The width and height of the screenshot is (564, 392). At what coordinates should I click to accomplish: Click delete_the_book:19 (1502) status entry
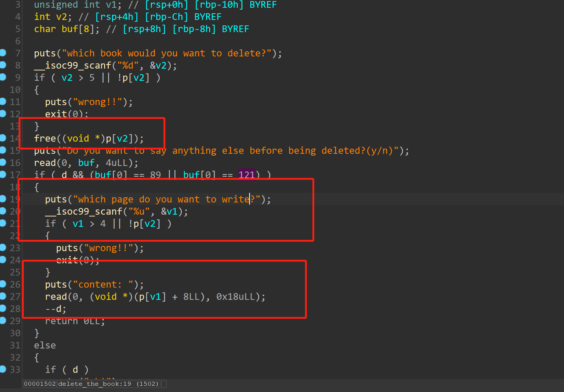[109, 384]
